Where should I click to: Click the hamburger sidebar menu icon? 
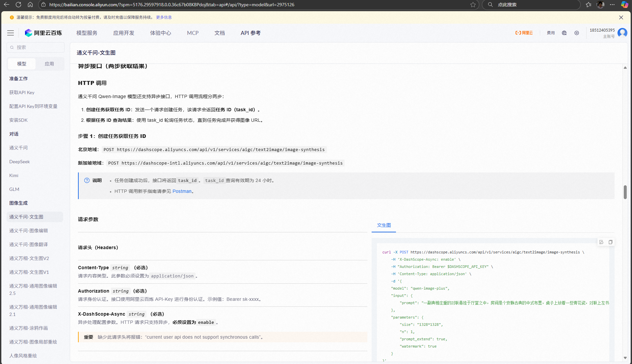point(11,33)
